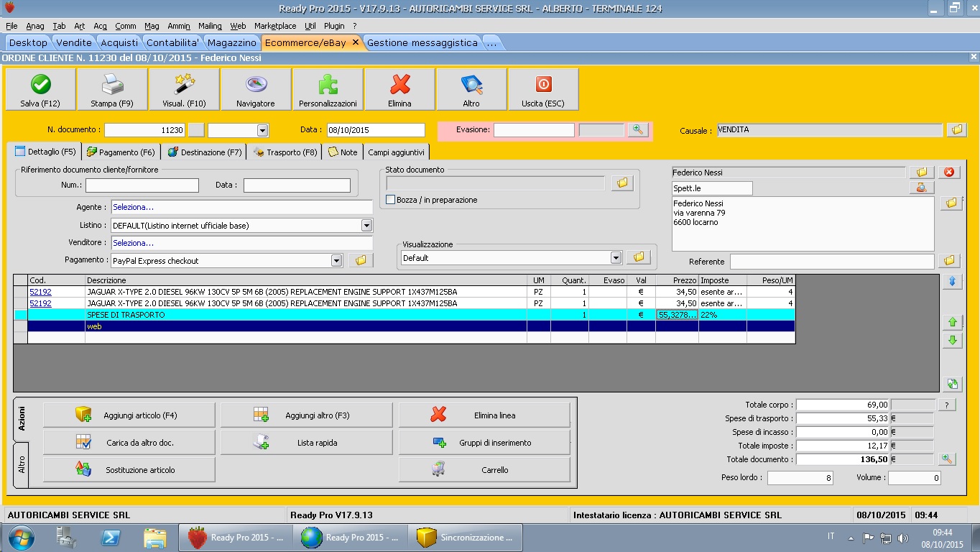Click the Salva (F12) green checkmark icon
This screenshot has height=552, width=980.
40,85
